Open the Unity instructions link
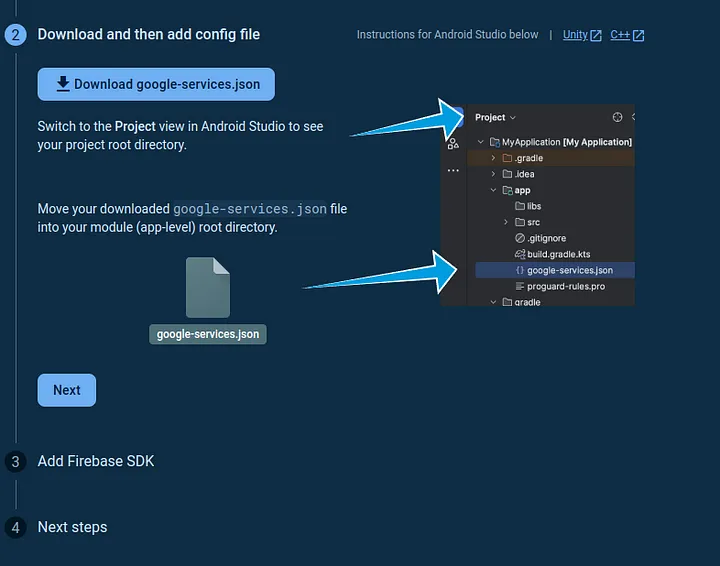720x566 pixels. [x=575, y=35]
